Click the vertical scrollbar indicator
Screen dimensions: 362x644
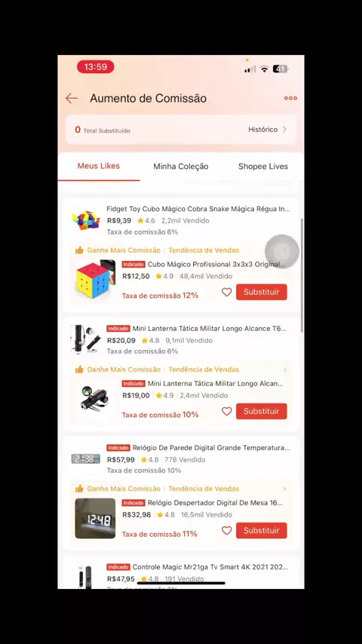click(302, 275)
